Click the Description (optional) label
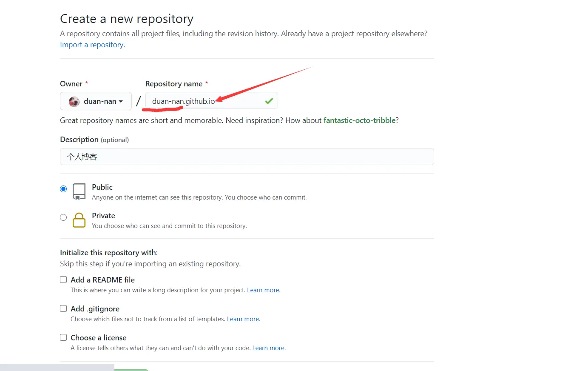Image resolution: width=588 pixels, height=371 pixels. [94, 140]
